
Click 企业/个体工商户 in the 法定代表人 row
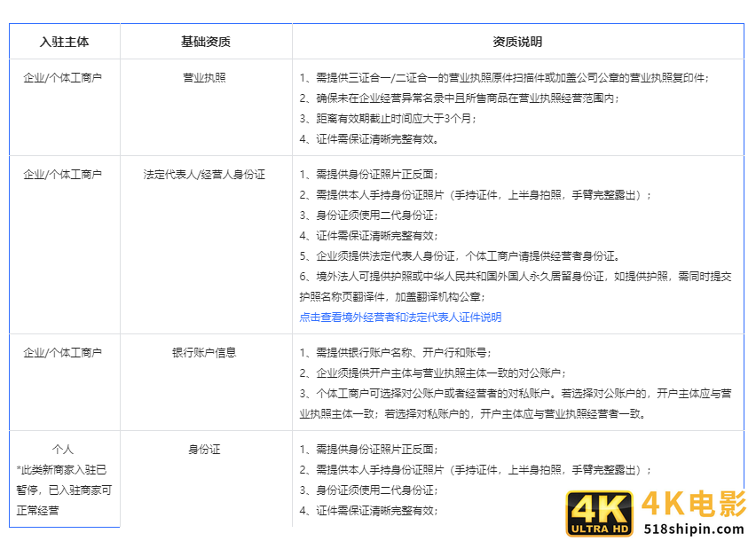click(x=63, y=175)
